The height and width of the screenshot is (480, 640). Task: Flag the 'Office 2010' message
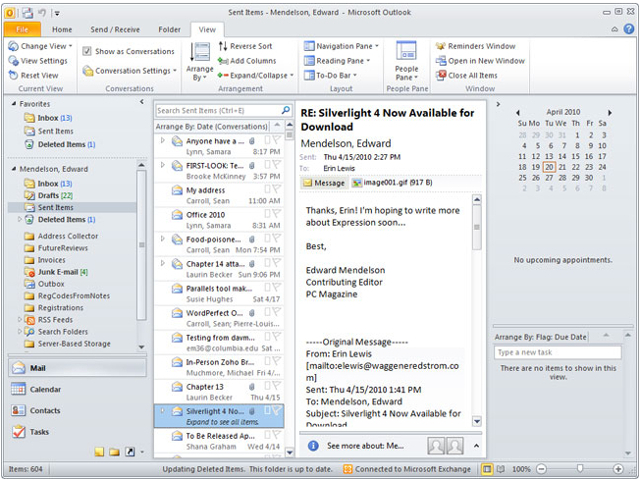click(x=277, y=213)
